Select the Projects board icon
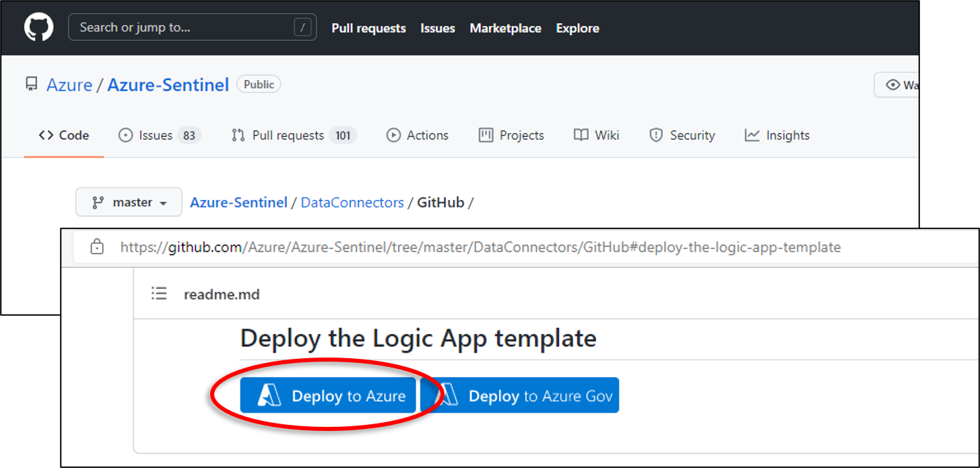980x468 pixels. (x=486, y=135)
